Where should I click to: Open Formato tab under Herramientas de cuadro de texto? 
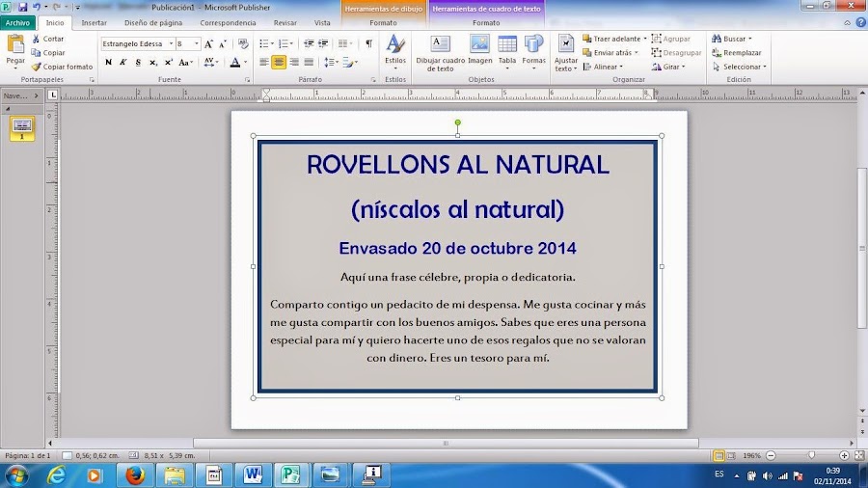point(486,23)
